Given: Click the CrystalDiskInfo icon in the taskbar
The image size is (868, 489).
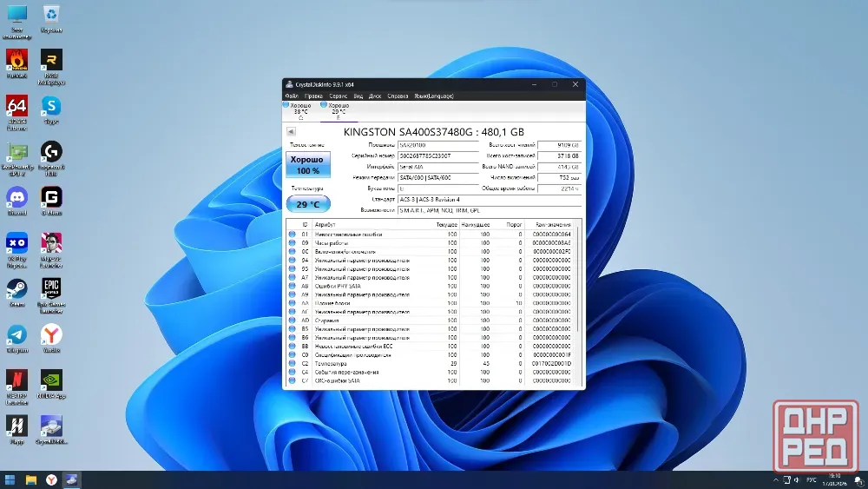Looking at the screenshot, I should tap(71, 479).
